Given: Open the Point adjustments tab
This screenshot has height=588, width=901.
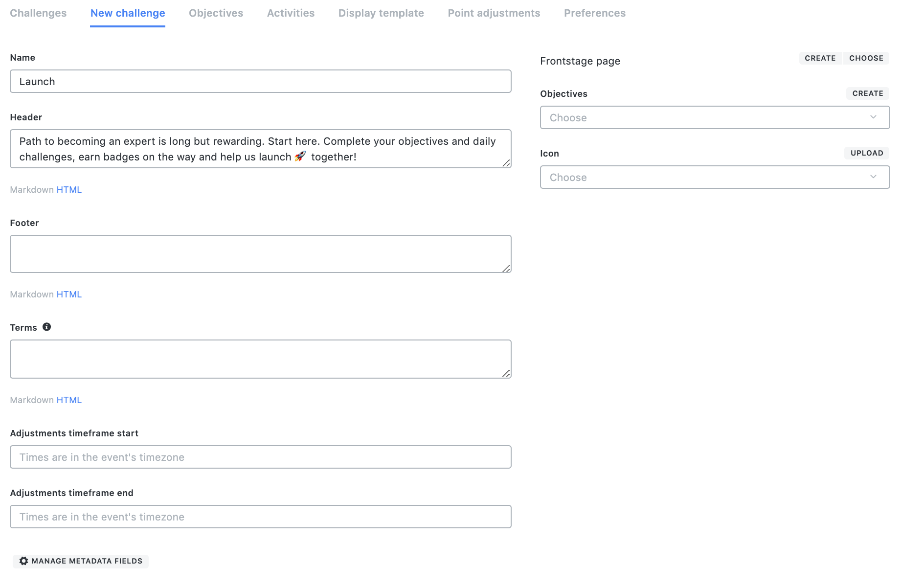Looking at the screenshot, I should point(494,13).
